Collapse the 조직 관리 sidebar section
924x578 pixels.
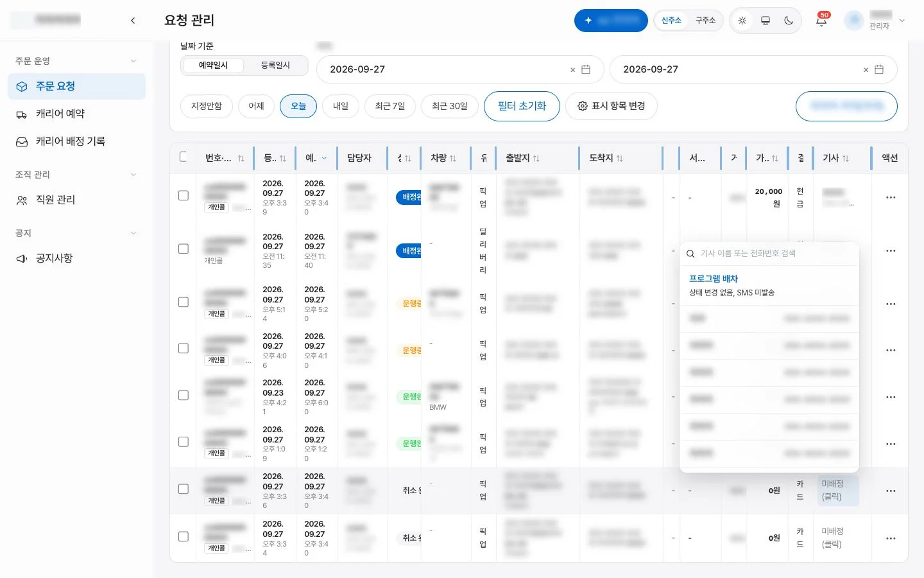[x=133, y=175]
